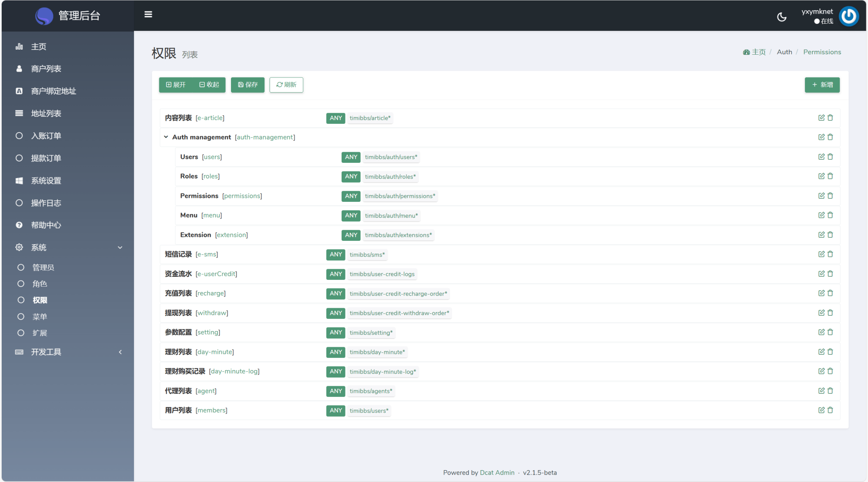
Task: Click 展开 to expand all nodes
Action: pyautogui.click(x=176, y=85)
